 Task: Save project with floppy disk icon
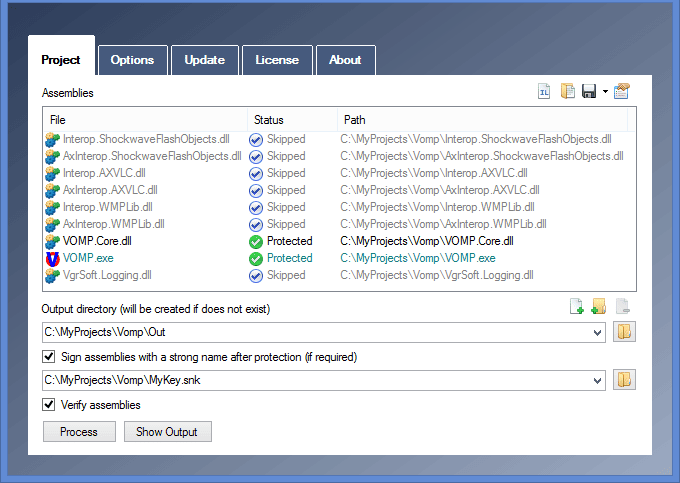589,92
